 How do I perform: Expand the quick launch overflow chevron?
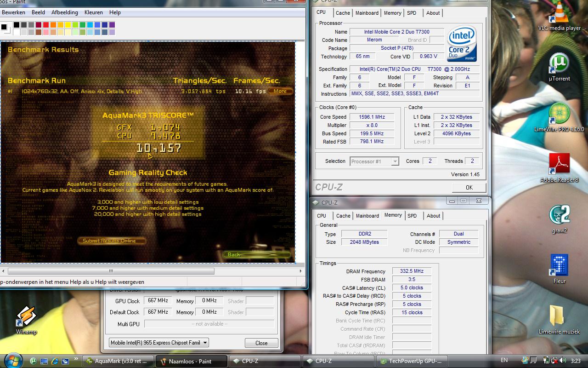point(76,358)
